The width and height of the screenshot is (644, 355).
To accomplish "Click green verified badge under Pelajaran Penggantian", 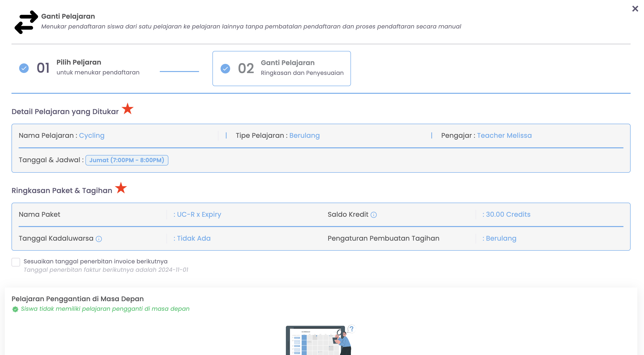I will pos(15,309).
